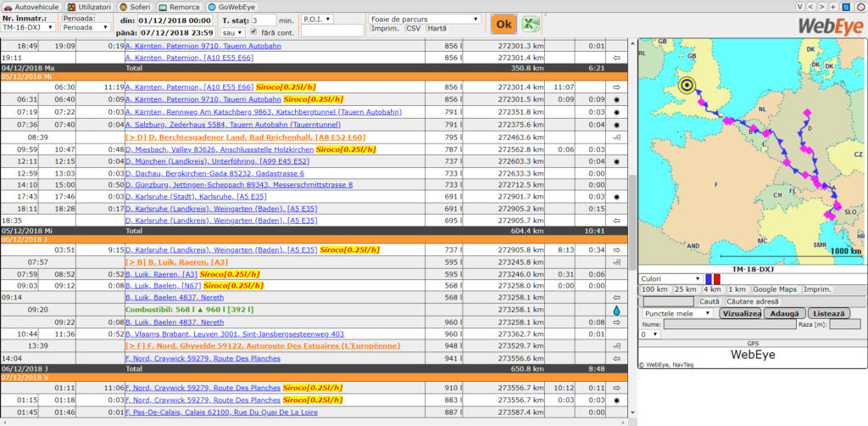868x426 pixels.
Task: Click the blue window icon at top right
Action: 846,6
